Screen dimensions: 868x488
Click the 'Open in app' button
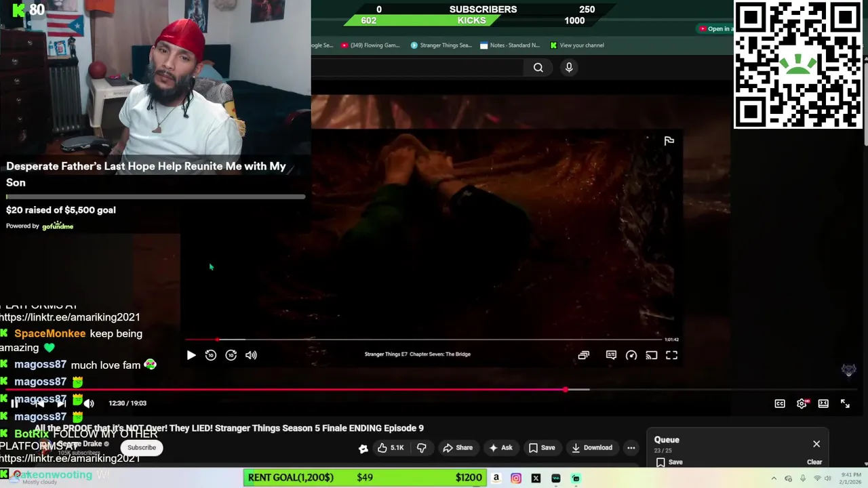[x=715, y=28]
